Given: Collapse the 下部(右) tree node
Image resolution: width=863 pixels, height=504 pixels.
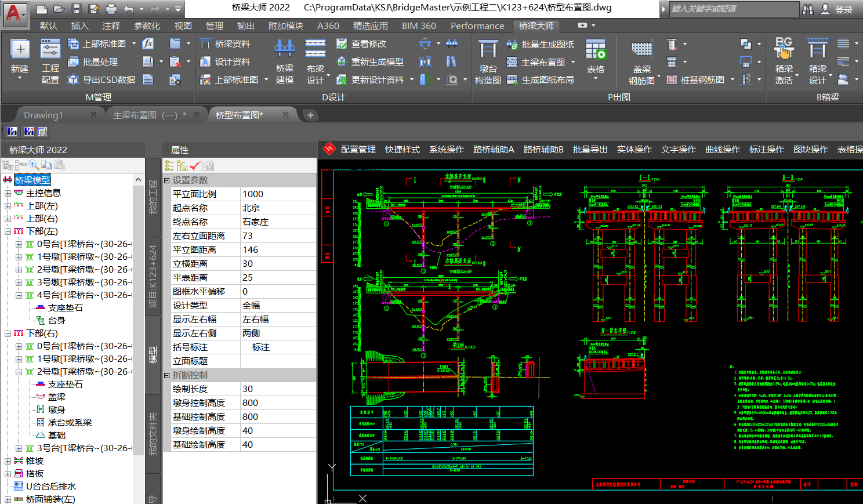Looking at the screenshot, I should pos(8,333).
